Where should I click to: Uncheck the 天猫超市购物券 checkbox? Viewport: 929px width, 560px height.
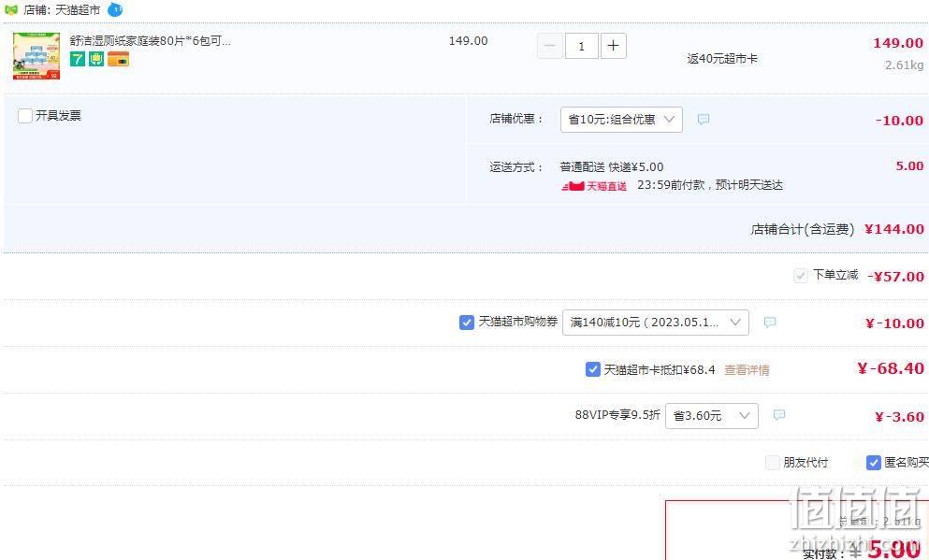click(x=466, y=322)
